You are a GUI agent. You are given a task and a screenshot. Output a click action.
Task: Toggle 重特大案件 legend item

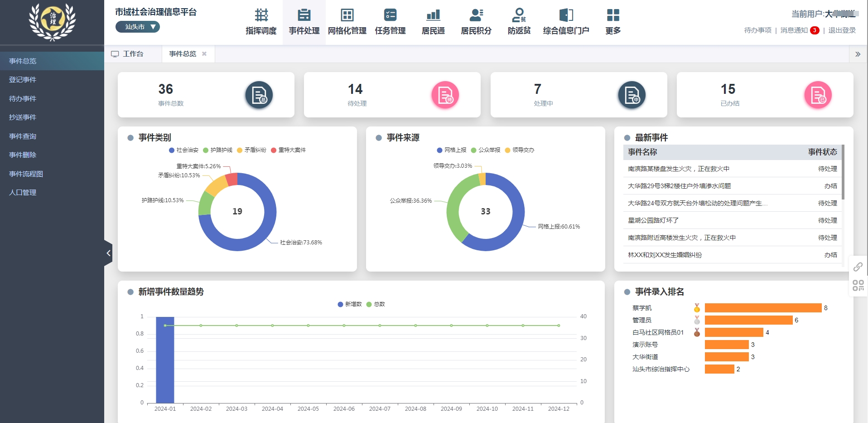[x=288, y=150]
